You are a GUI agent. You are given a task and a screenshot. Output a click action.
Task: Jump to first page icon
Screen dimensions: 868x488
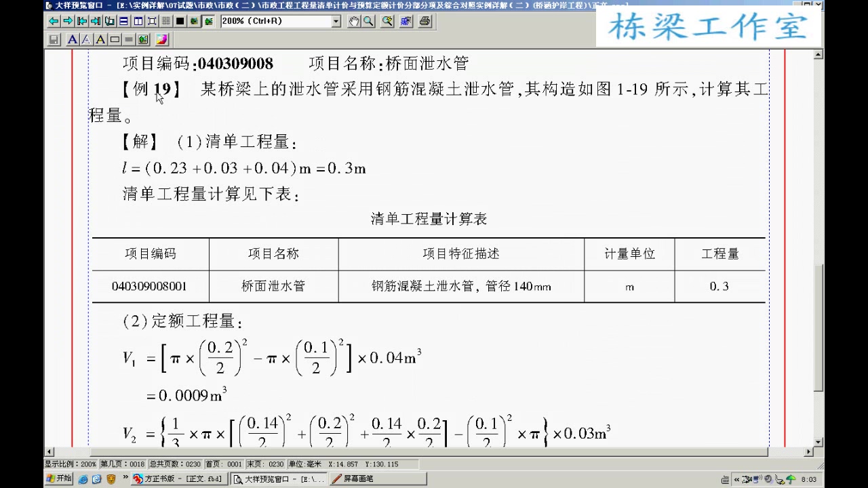pos(82,21)
